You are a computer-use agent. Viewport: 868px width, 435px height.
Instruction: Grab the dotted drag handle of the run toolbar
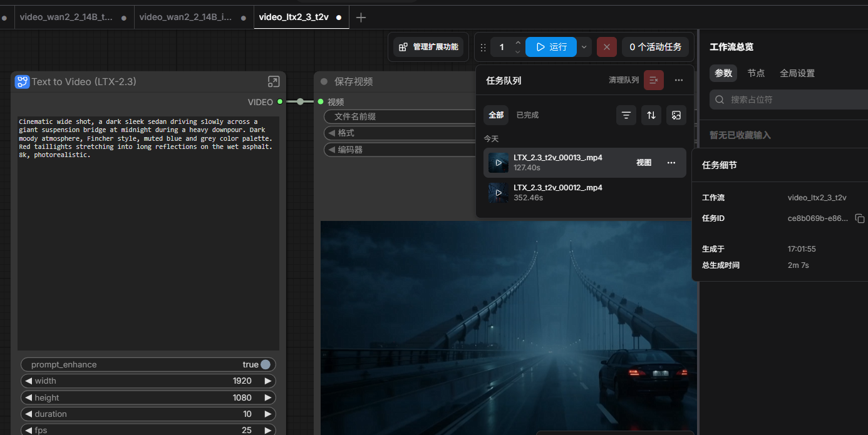(x=483, y=47)
